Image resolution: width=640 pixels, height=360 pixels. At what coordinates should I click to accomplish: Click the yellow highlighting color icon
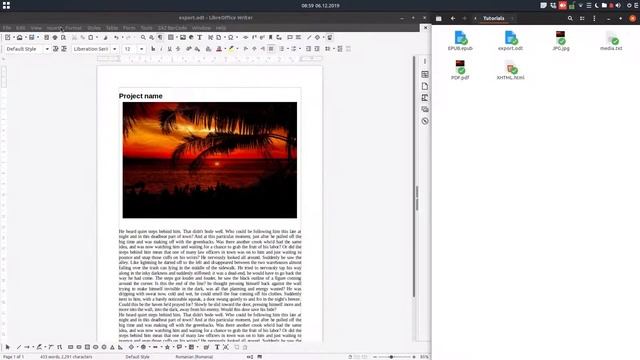[231, 49]
